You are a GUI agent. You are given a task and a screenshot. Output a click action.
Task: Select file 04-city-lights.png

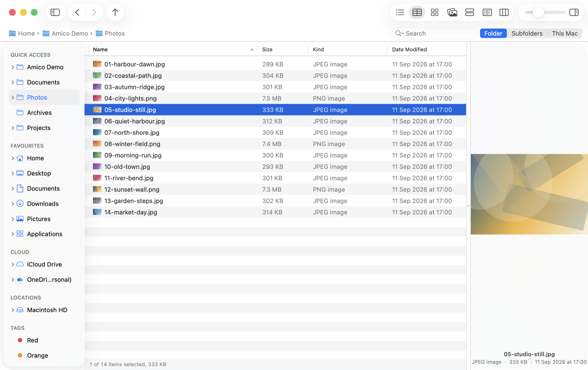point(275,99)
